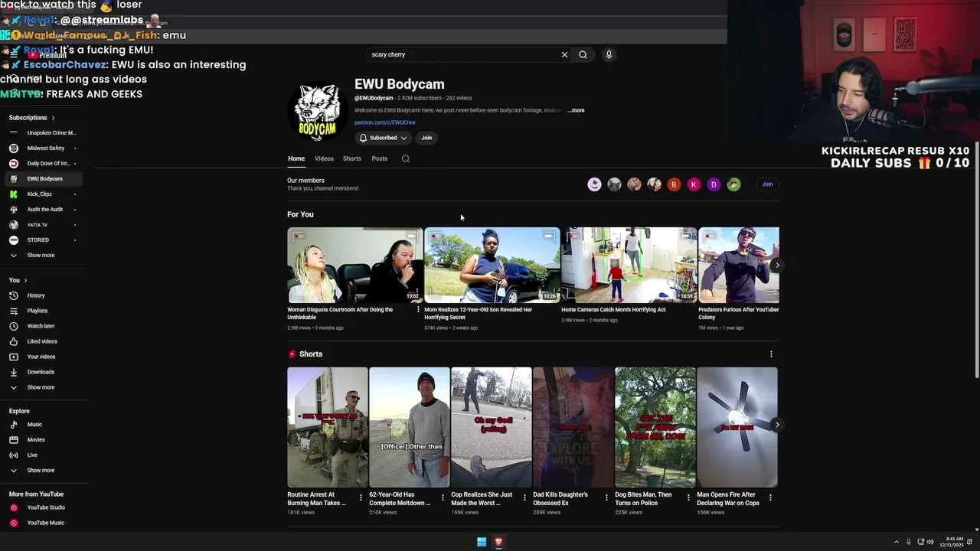The width and height of the screenshot is (980, 551).
Task: Click the channel search magnifier icon
Action: (x=406, y=159)
